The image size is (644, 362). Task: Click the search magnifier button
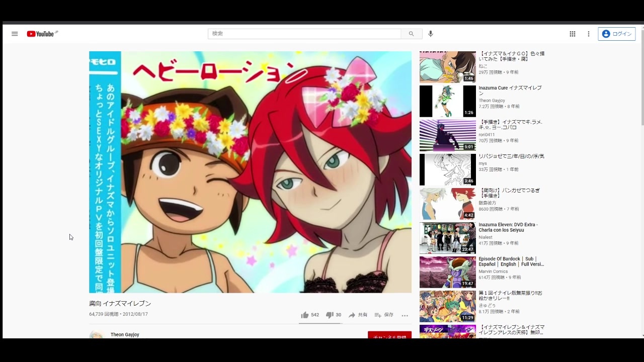click(x=411, y=34)
